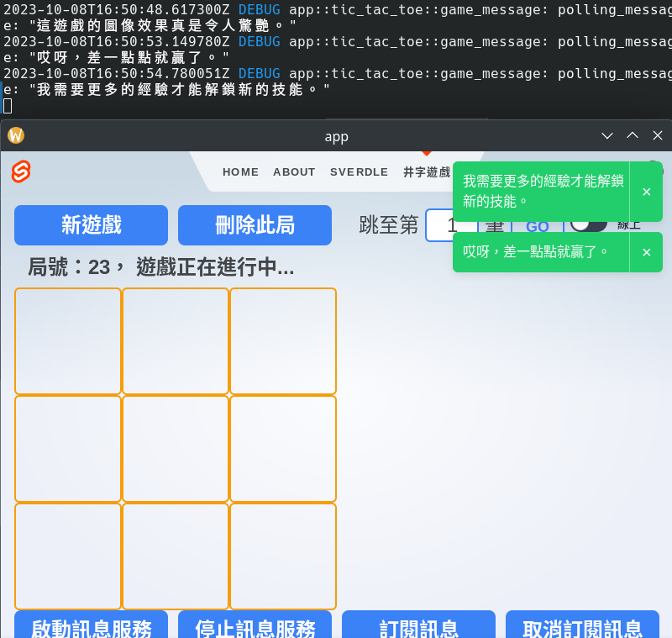The image size is (672, 638).
Task: Click the 訂閱訊息 subscribe button
Action: click(x=418, y=625)
